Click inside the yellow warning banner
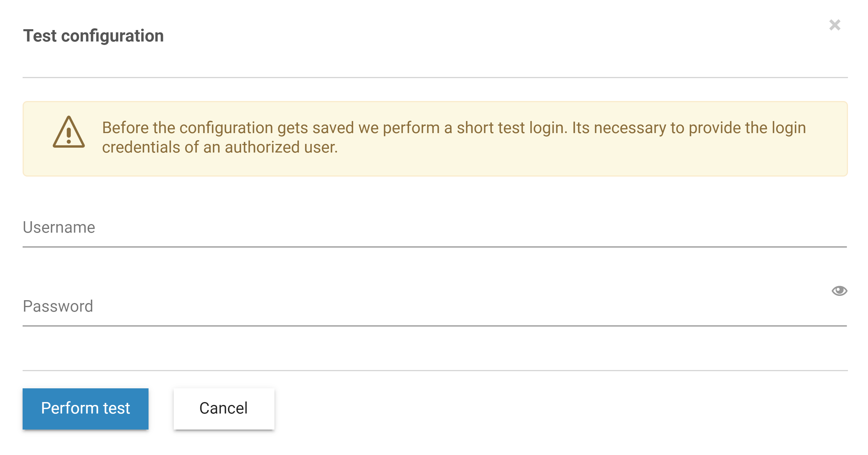868x455 pixels. click(x=435, y=138)
